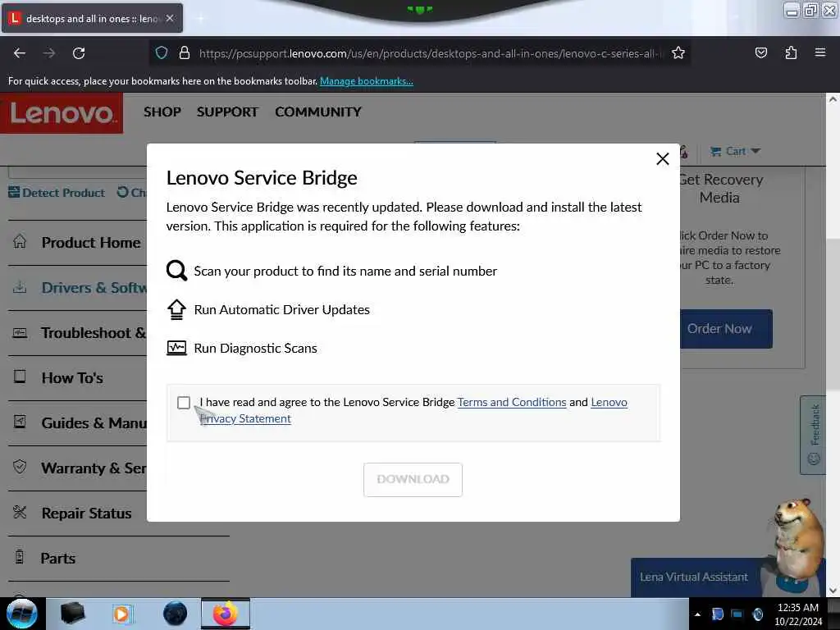The width and height of the screenshot is (840, 630).
Task: Open the Windows Start button
Action: (22, 614)
